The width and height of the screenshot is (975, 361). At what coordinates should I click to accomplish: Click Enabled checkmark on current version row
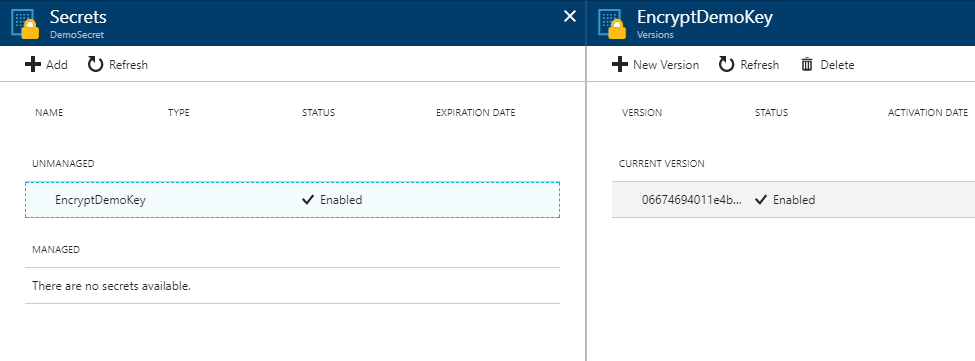pyautogui.click(x=760, y=200)
